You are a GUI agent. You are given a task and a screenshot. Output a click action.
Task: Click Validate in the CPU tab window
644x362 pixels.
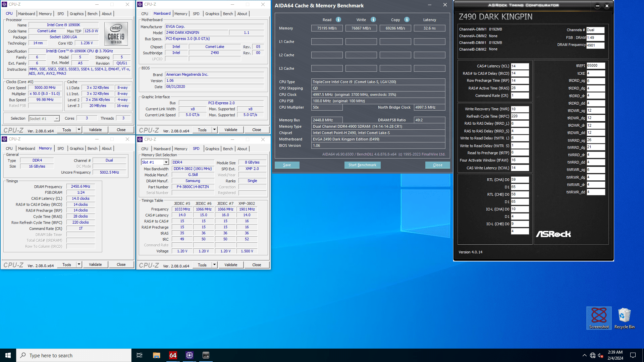[x=95, y=130]
